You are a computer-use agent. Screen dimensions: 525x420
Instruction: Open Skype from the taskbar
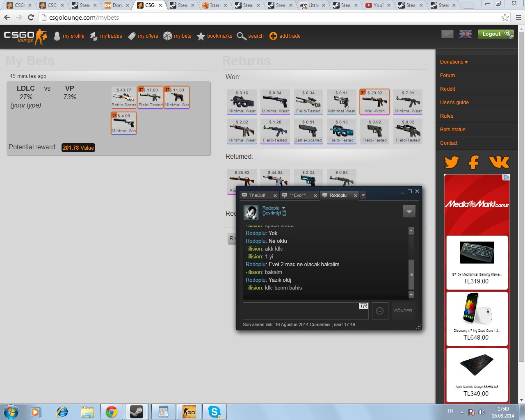tap(215, 412)
